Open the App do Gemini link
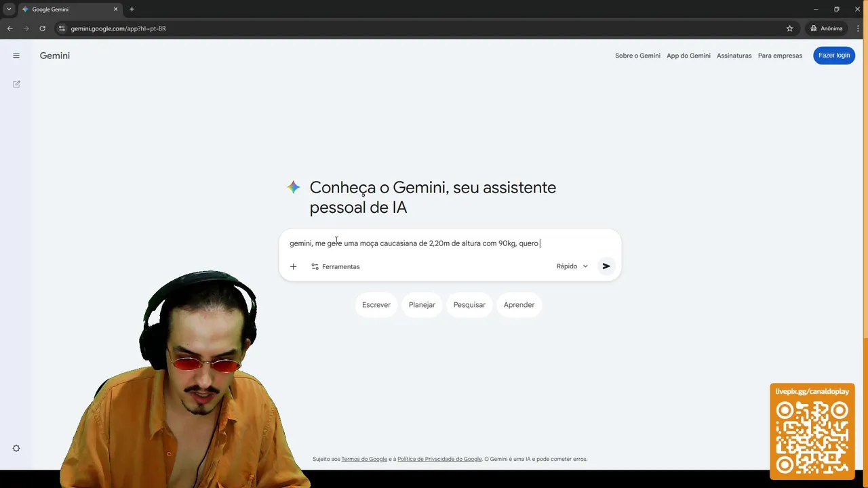Image resolution: width=868 pixels, height=488 pixels. [x=688, y=56]
